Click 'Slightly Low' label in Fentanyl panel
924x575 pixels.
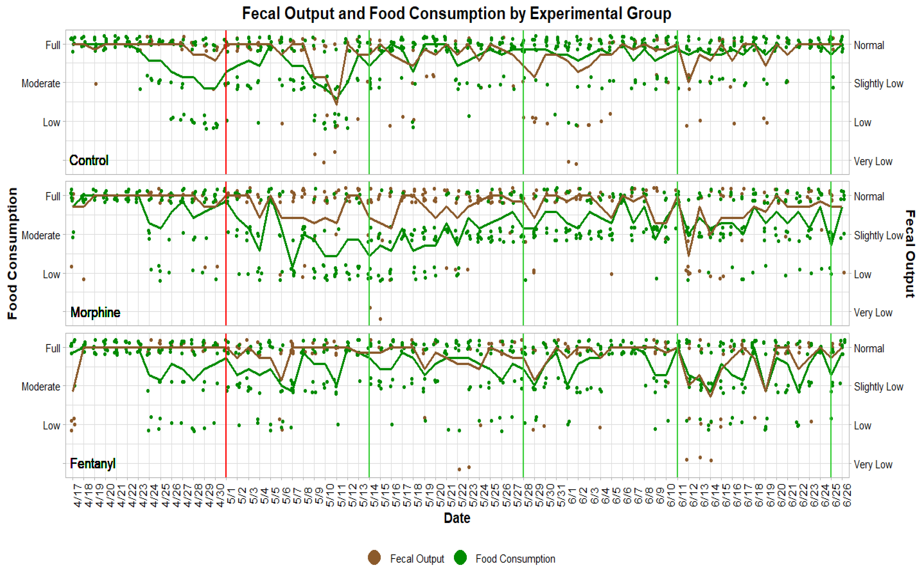point(879,387)
